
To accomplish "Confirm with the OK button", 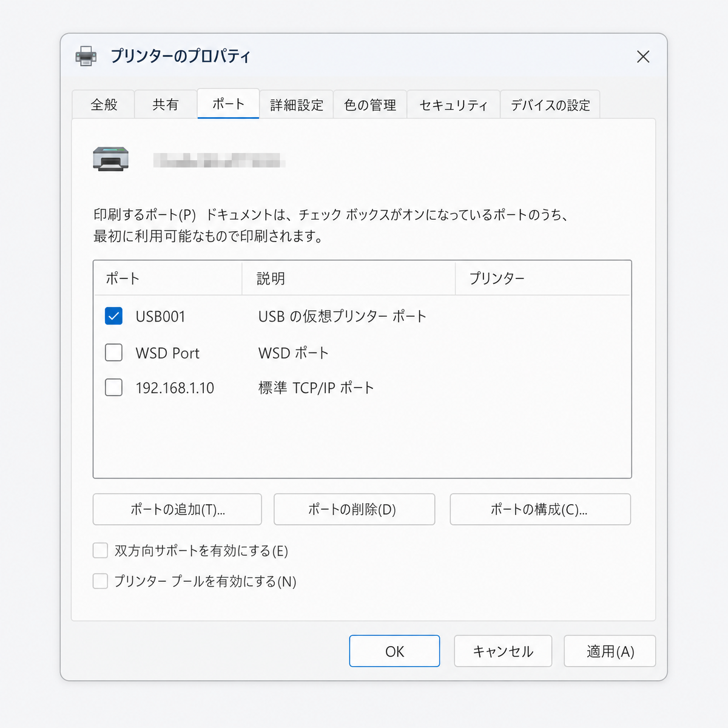I will (394, 651).
